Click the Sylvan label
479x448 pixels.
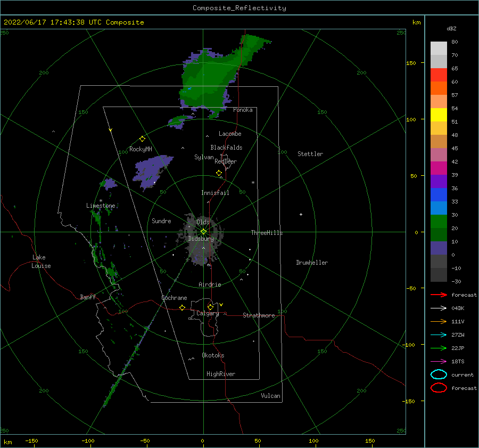click(x=204, y=157)
